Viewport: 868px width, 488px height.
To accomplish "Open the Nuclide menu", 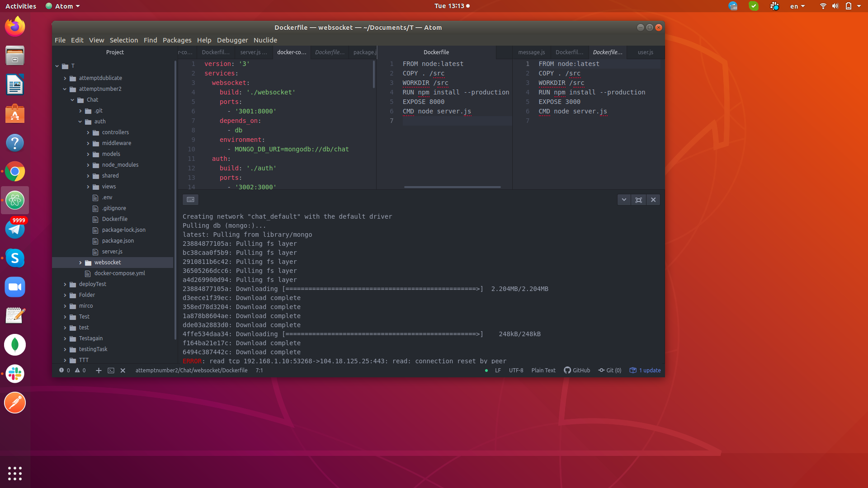I will coord(265,40).
